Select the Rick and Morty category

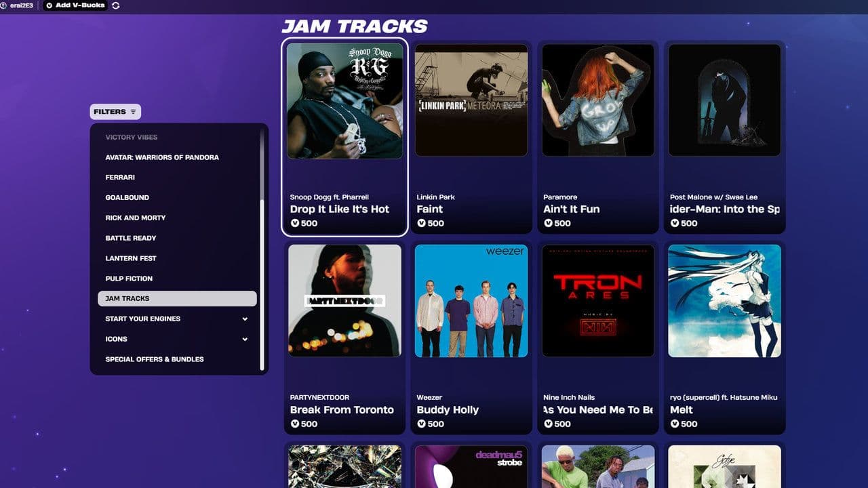pyautogui.click(x=136, y=218)
